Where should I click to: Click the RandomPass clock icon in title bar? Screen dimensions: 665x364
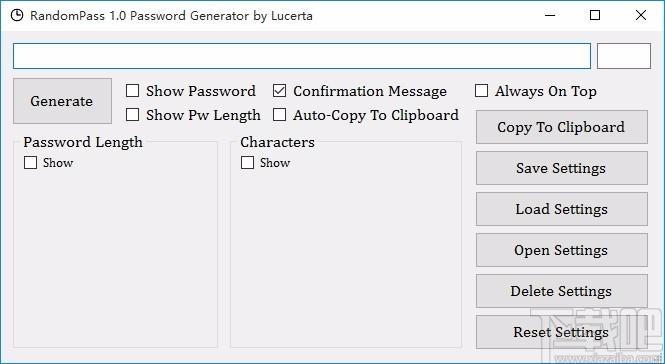click(17, 16)
